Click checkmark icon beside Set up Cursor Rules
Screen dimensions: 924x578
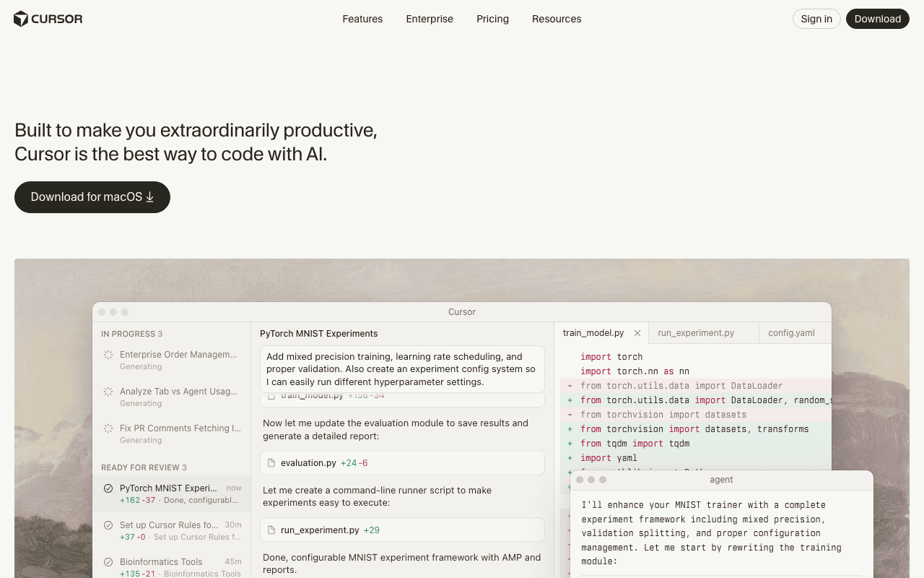(x=108, y=525)
